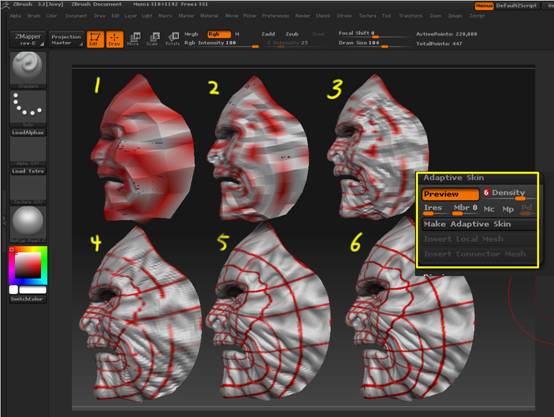Open the empty alpha slot
This screenshot has width=554, height=417.
pos(28,150)
